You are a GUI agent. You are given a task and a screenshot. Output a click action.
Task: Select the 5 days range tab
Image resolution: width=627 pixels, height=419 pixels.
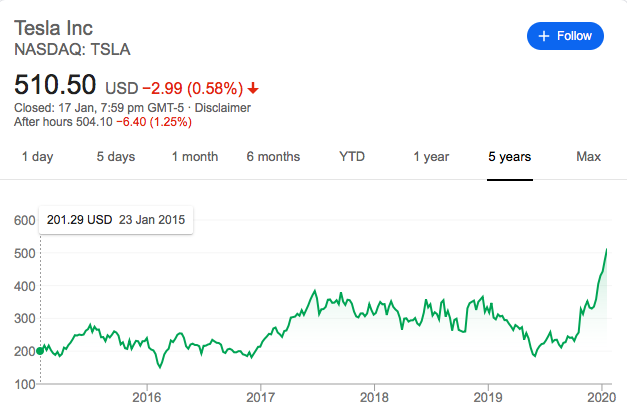[x=115, y=156]
